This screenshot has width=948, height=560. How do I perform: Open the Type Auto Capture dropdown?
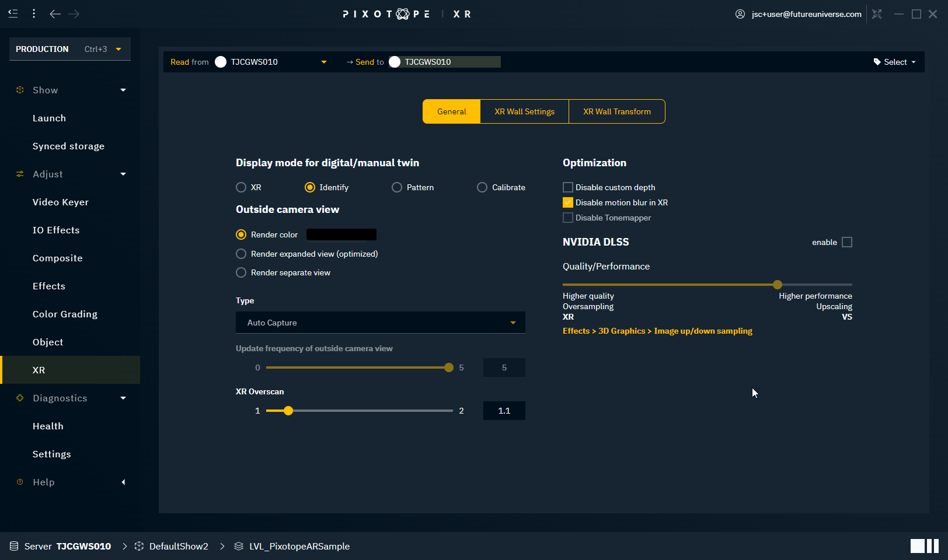(x=381, y=323)
